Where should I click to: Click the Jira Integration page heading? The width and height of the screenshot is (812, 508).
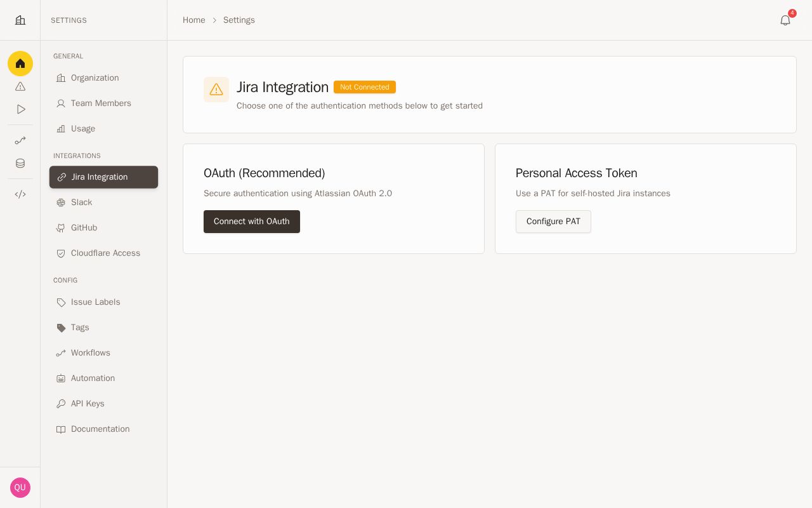click(282, 87)
